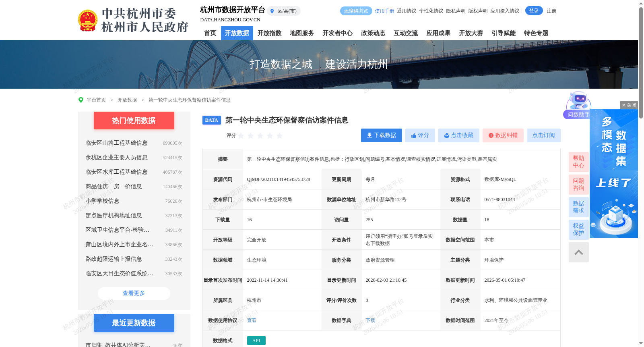Viewport: 644px width, 347px height.
Task: Open the 权益保护 side button
Action: click(579, 230)
